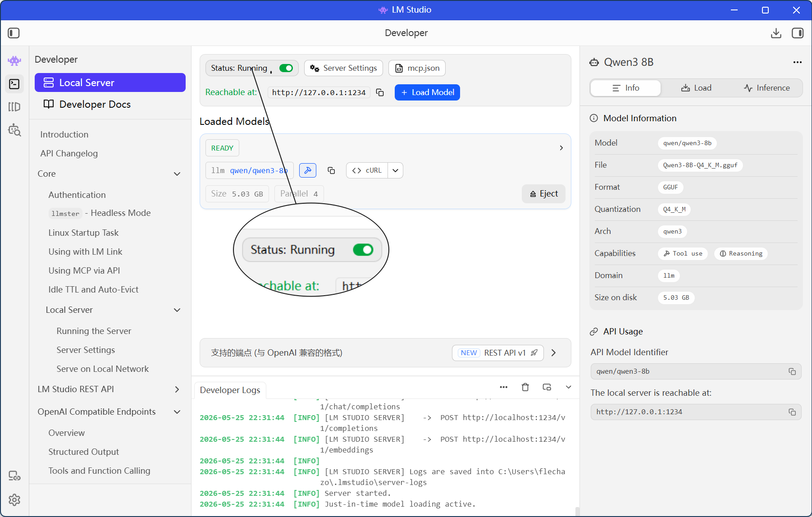Open the Serve on Local Network page
The height and width of the screenshot is (517, 812).
coord(103,369)
